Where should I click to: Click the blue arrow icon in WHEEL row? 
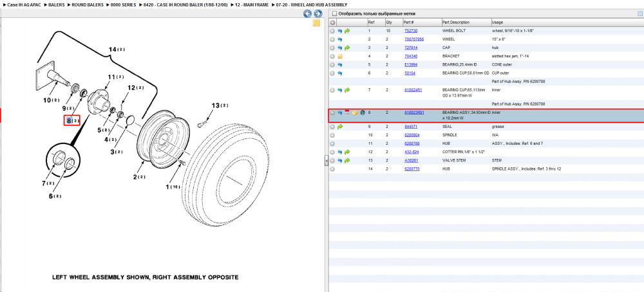coord(340,39)
